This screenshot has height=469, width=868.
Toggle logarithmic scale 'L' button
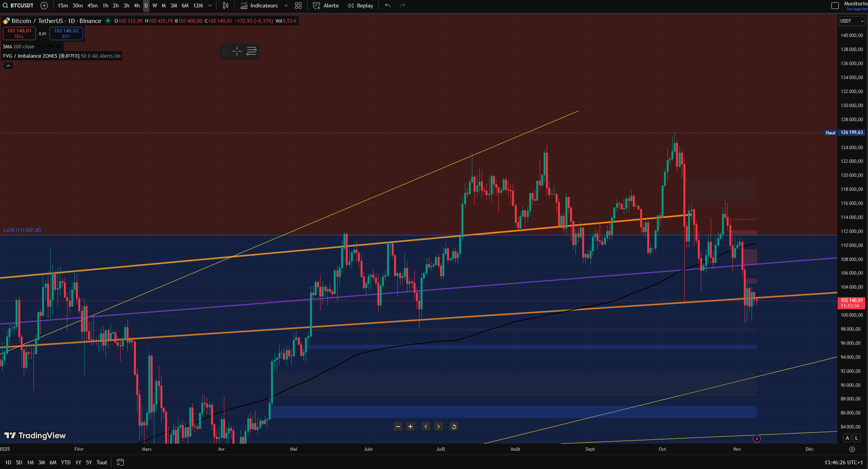(857, 438)
